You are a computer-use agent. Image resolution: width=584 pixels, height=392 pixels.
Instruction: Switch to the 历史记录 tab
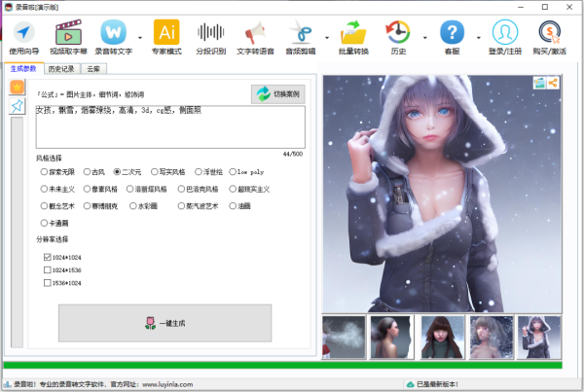(x=62, y=69)
